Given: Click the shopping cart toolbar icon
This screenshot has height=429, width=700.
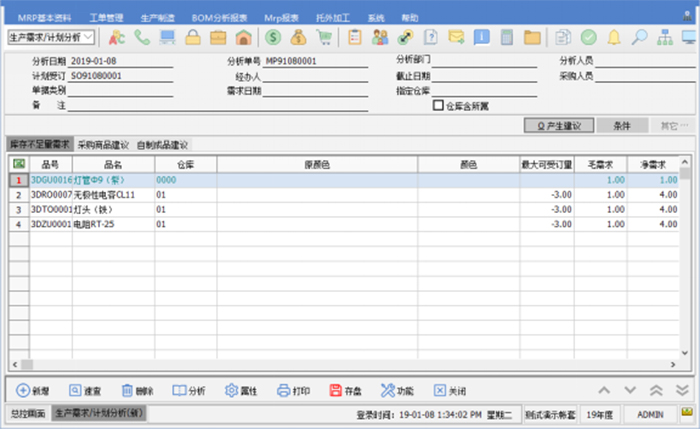Looking at the screenshot, I should pos(324,37).
